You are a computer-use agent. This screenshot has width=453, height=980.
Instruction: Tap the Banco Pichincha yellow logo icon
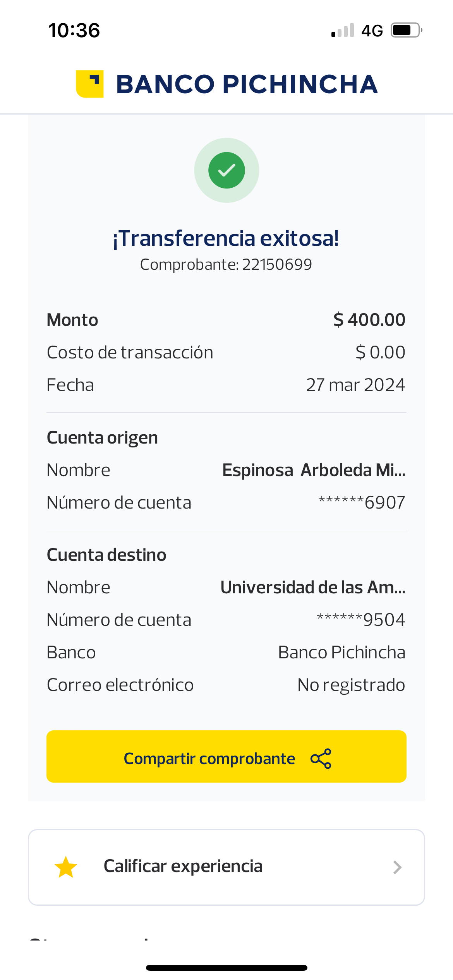(90, 84)
